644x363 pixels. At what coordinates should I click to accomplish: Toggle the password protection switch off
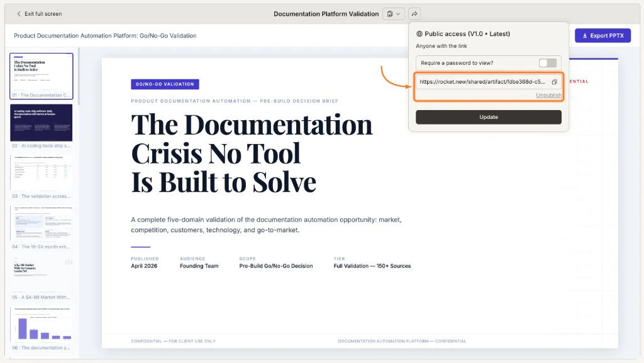(x=548, y=62)
